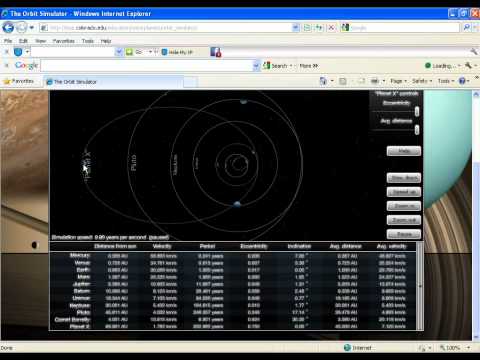Open the Favorites star button

coord(19,81)
